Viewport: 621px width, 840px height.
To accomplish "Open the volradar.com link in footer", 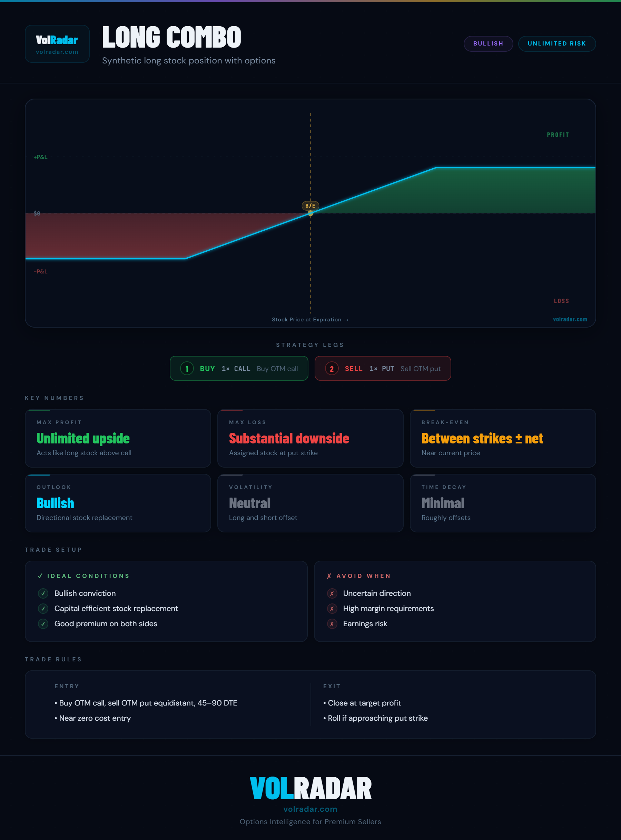I will [x=310, y=809].
